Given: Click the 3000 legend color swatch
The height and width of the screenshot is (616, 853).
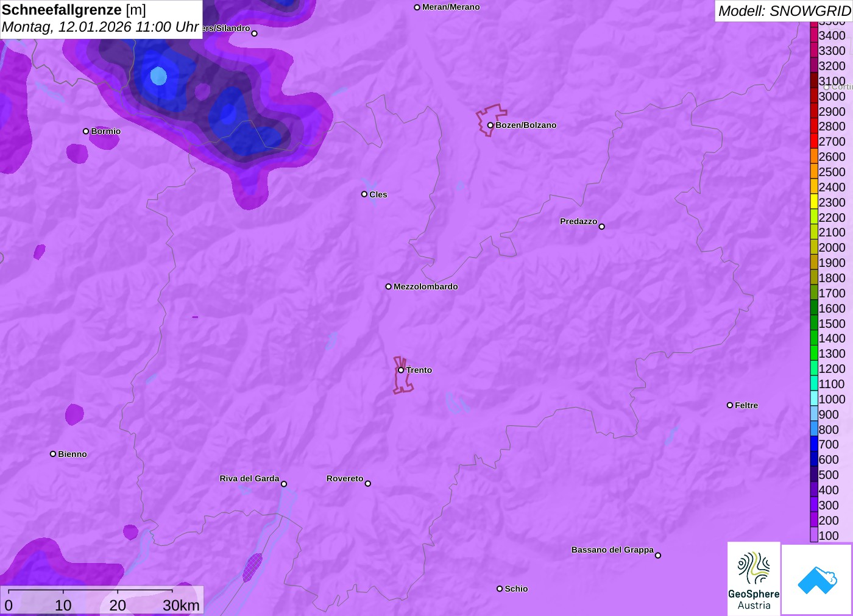Looking at the screenshot, I should tap(814, 96).
